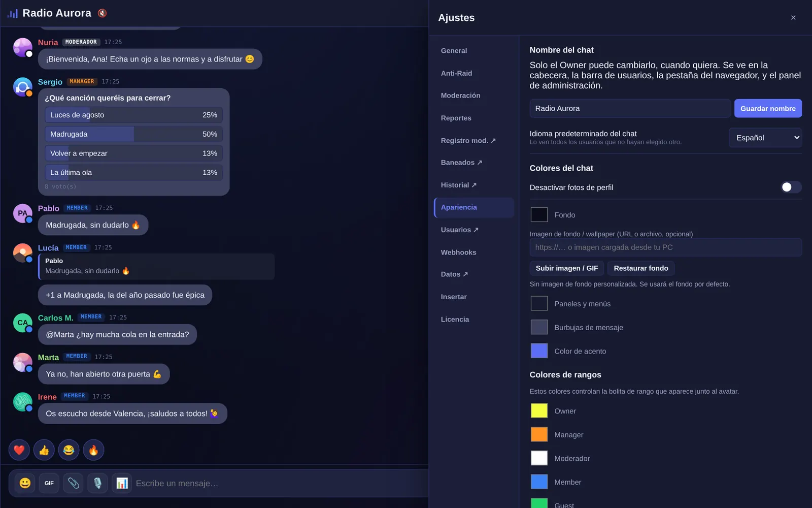React with the laughing face emoji
The image size is (812, 508).
tap(69, 450)
